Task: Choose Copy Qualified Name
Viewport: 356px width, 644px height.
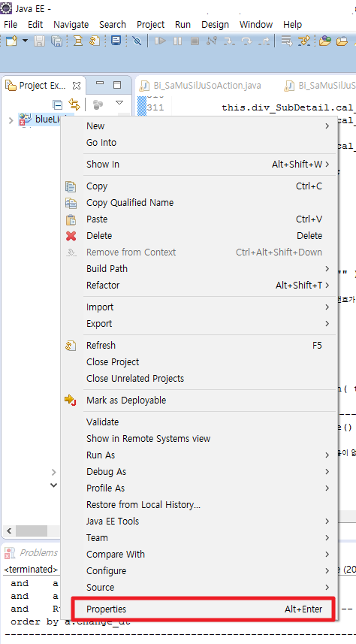Action: [x=199, y=202]
